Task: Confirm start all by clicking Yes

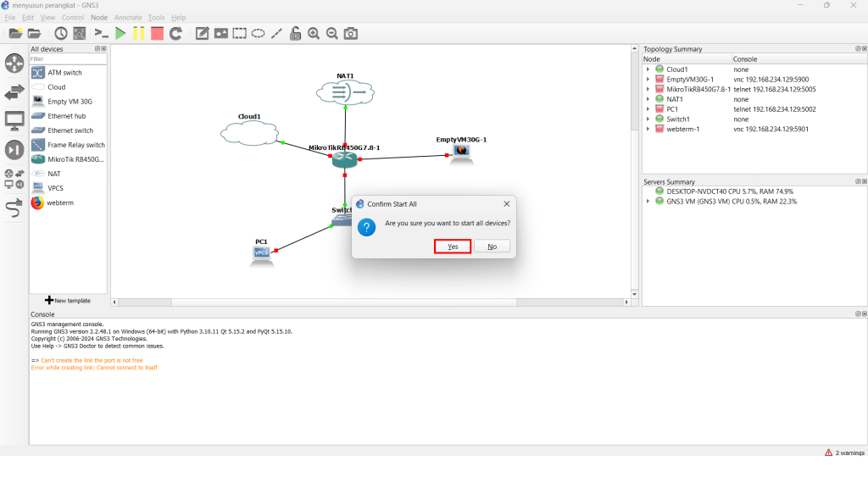Action: 453,246
